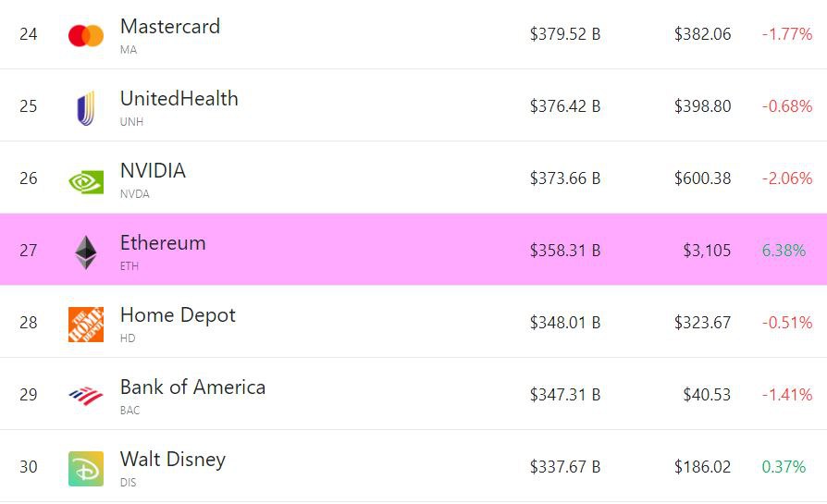Click the ETH ticker symbol

coord(130,266)
